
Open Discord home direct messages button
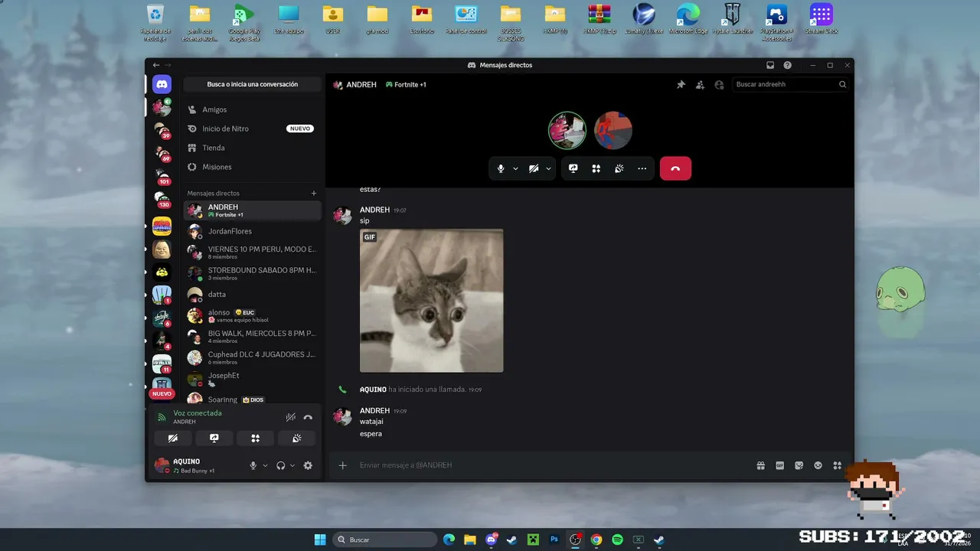tap(162, 84)
